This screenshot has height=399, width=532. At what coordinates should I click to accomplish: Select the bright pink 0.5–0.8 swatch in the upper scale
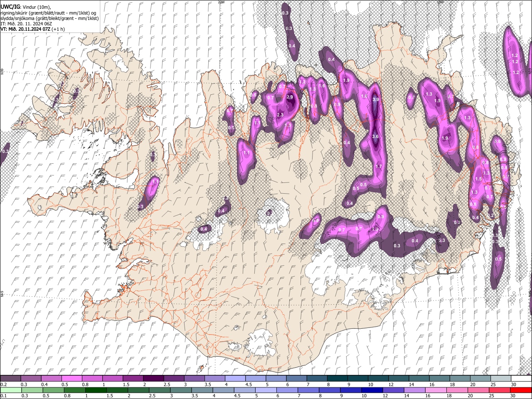tap(71, 378)
